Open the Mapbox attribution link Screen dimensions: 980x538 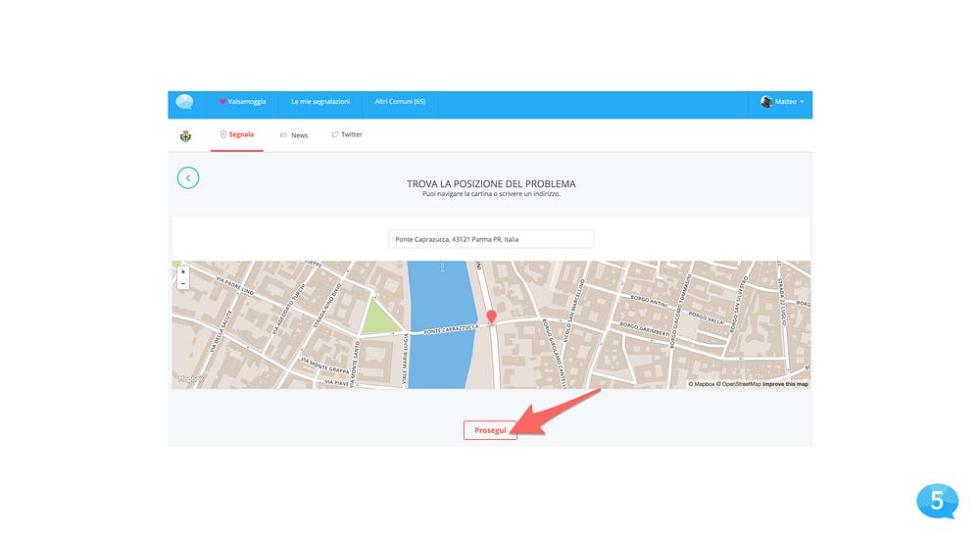[x=702, y=384]
